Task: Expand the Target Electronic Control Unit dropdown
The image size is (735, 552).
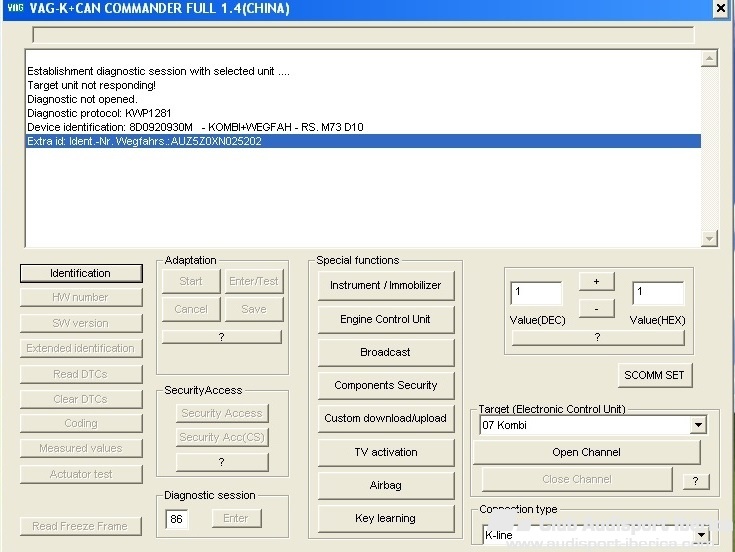Action: (698, 425)
